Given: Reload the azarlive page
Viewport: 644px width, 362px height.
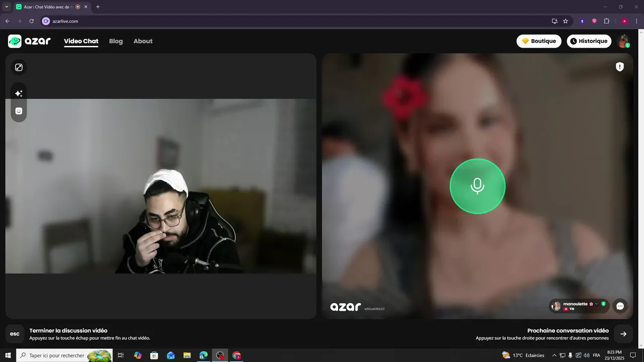Looking at the screenshot, I should pos(31,21).
